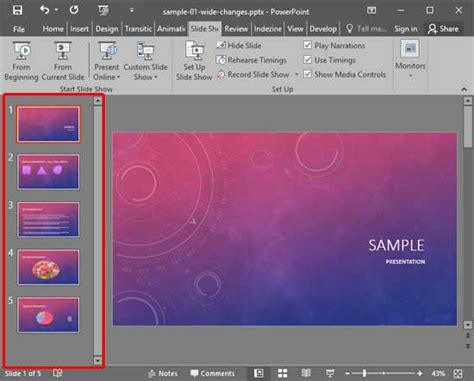Switch to Reading View icon
The width and height of the screenshot is (474, 381).
click(306, 373)
